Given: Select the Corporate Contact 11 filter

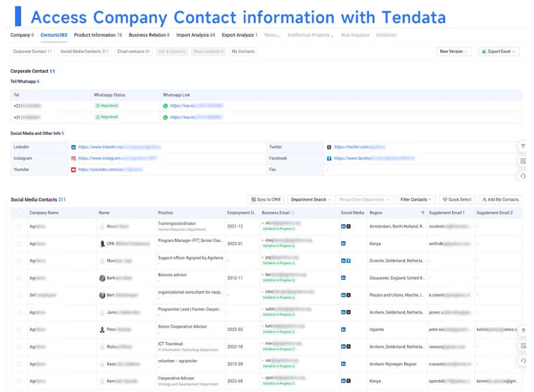Looking at the screenshot, I should click(33, 51).
